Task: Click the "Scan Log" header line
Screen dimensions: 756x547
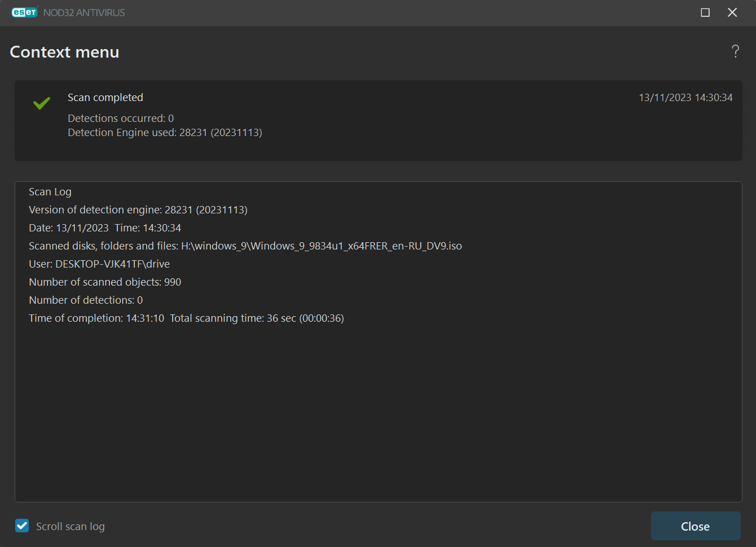Action: coord(50,192)
